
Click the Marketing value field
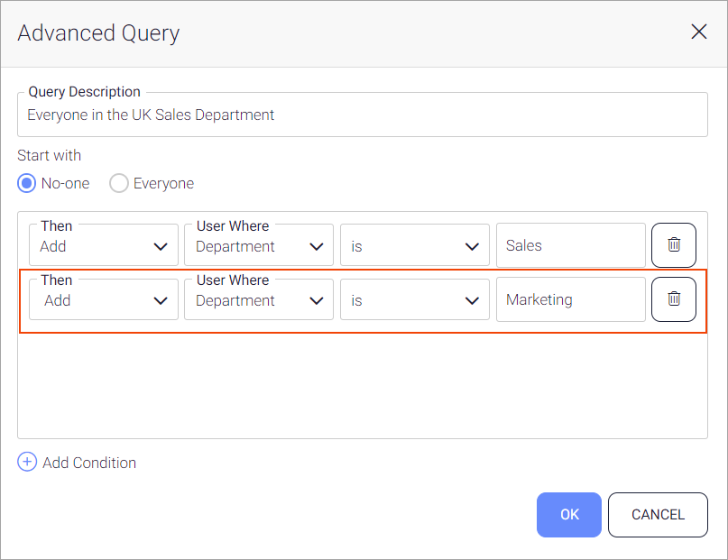570,300
